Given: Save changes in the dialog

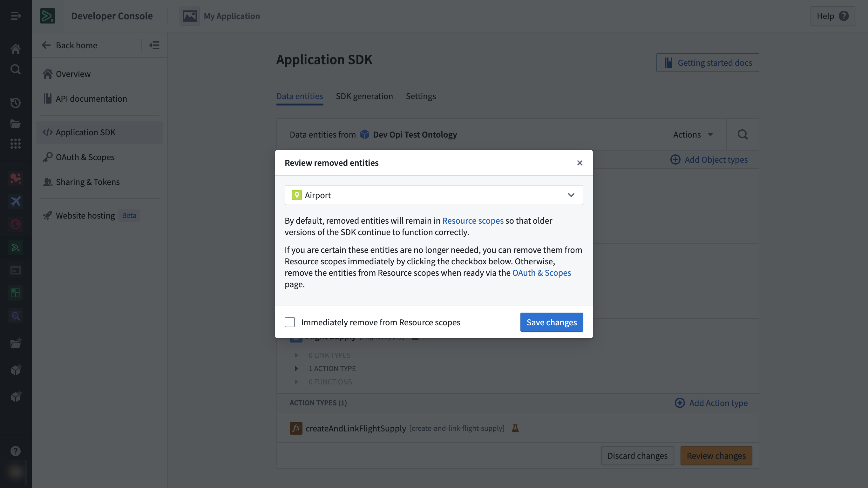Looking at the screenshot, I should [551, 322].
